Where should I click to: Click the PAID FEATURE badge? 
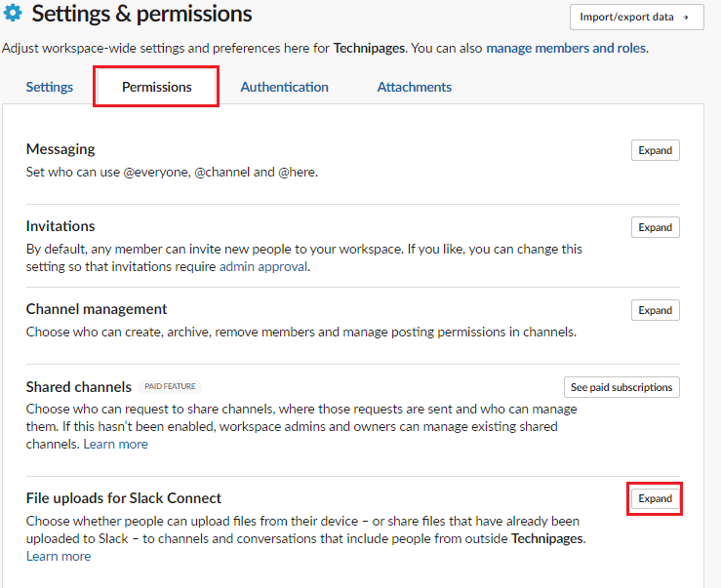tap(170, 386)
